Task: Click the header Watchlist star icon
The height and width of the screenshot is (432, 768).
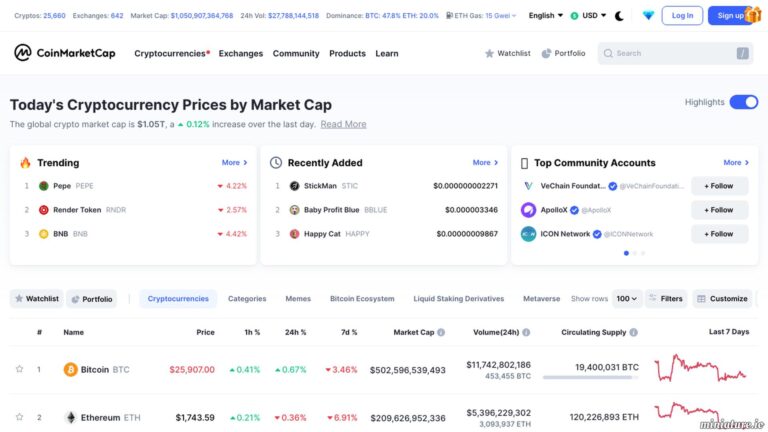Action: pyautogui.click(x=489, y=53)
